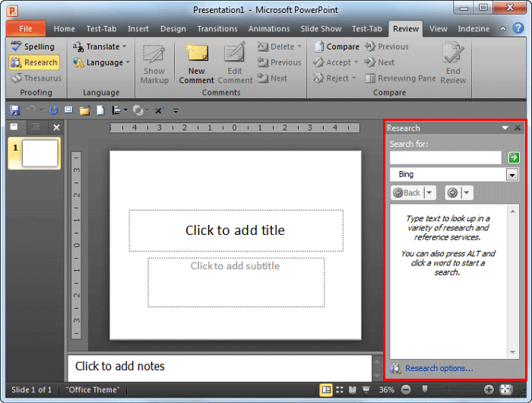532x403 pixels.
Task: Toggle Show Markup
Action: (x=154, y=63)
